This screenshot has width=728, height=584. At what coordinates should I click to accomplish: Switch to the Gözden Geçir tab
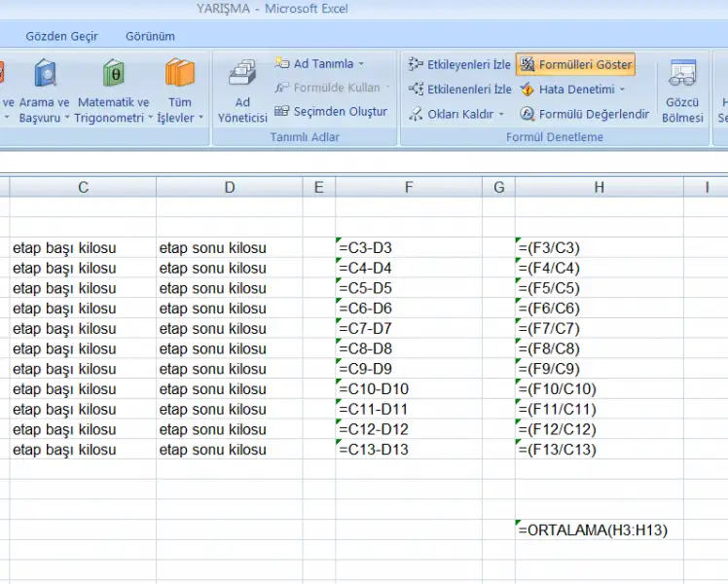pyautogui.click(x=61, y=36)
